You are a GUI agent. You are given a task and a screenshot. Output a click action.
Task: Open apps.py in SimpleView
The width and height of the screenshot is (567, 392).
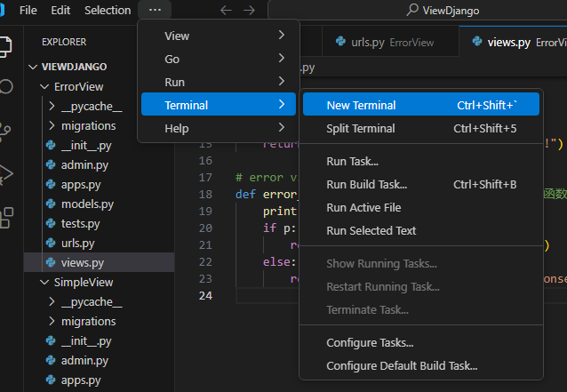click(x=99, y=380)
